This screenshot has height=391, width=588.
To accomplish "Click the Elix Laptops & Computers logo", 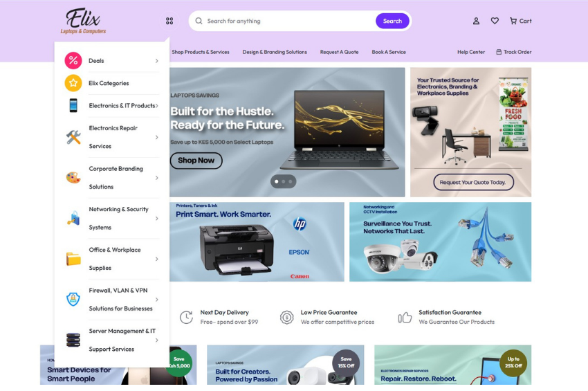I will point(83,21).
